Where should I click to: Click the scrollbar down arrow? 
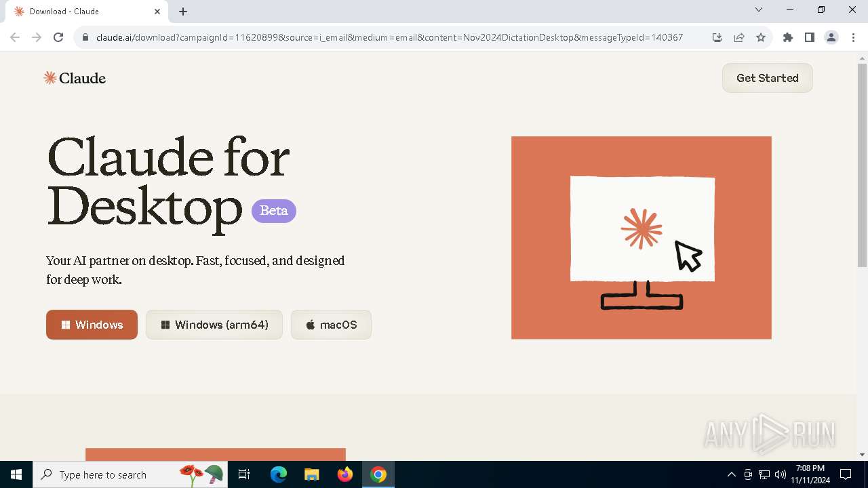[x=862, y=455]
